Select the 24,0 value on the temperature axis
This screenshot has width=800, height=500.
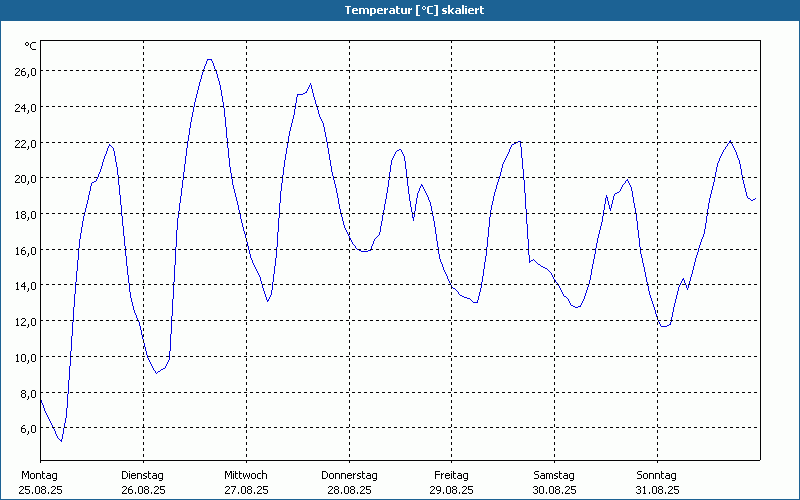25,107
